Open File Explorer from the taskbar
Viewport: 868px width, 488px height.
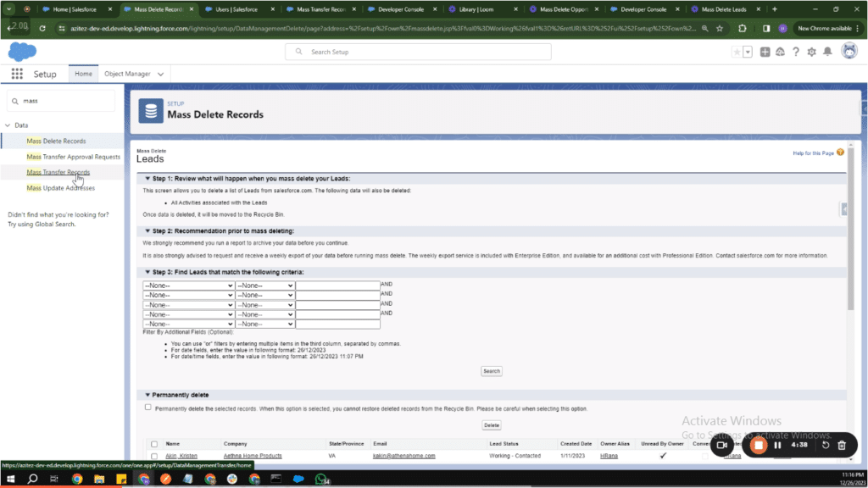coord(99,479)
